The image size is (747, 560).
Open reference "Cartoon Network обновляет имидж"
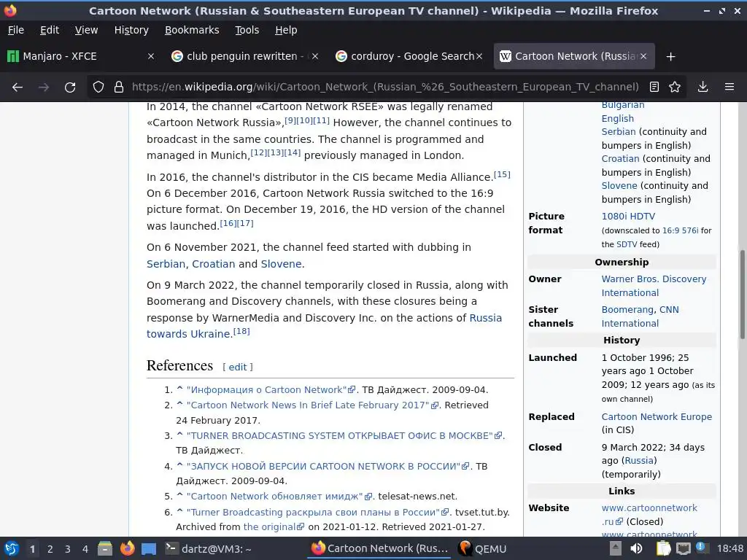pyautogui.click(x=279, y=496)
